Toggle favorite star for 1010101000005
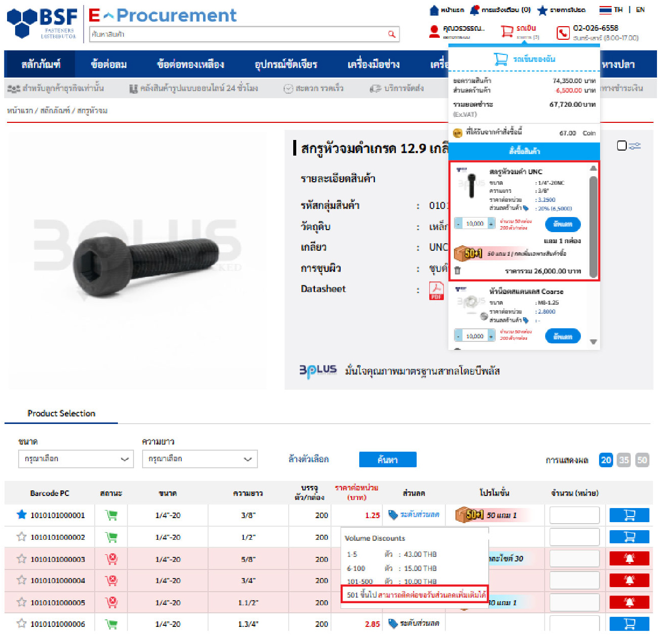This screenshot has width=660, height=644. pyautogui.click(x=21, y=602)
